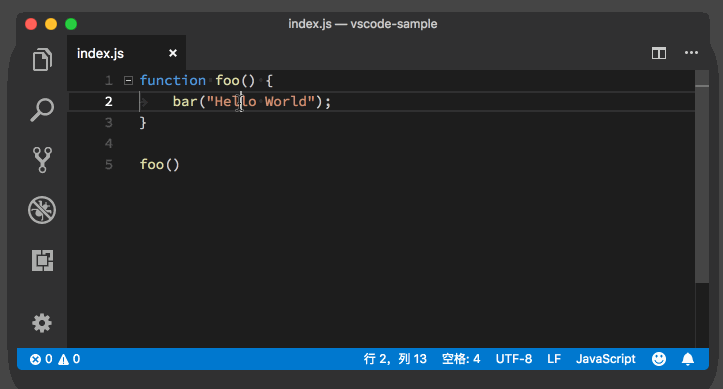Open the Search view
Screen dimensions: 723x389
pos(42,110)
